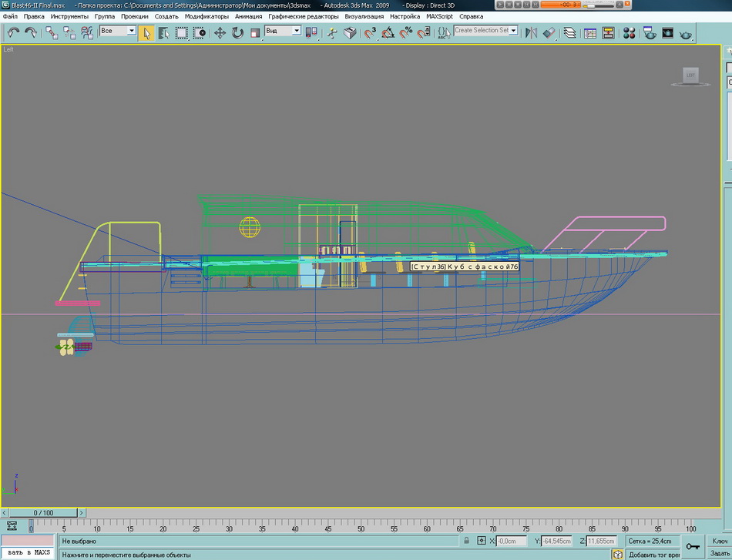Click the Undo arrow icon
Screen dimensions: 732x560
(13, 32)
